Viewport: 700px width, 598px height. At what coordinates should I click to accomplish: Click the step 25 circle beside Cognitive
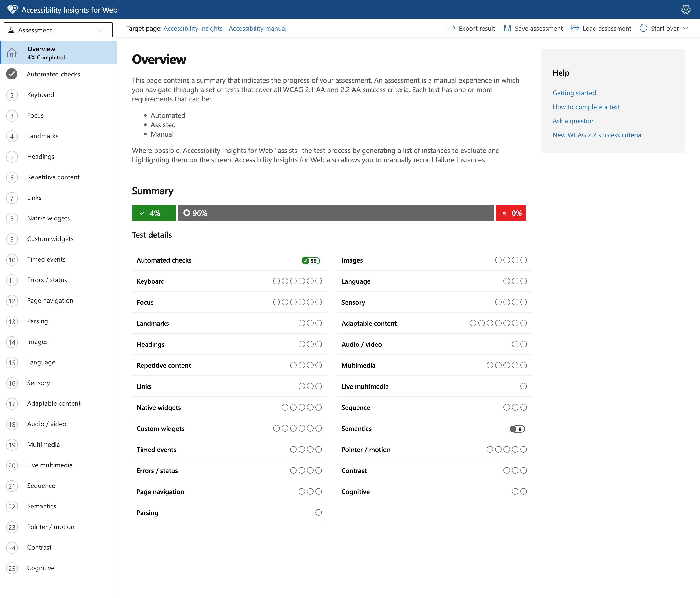point(12,568)
